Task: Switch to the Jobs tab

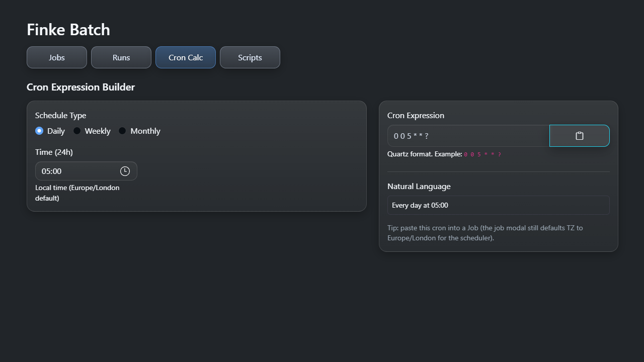Action: point(56,57)
